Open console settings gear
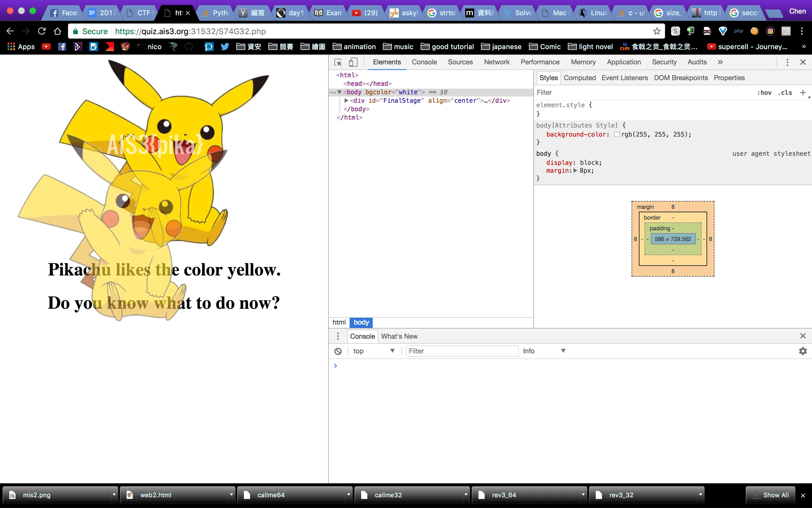 point(803,351)
